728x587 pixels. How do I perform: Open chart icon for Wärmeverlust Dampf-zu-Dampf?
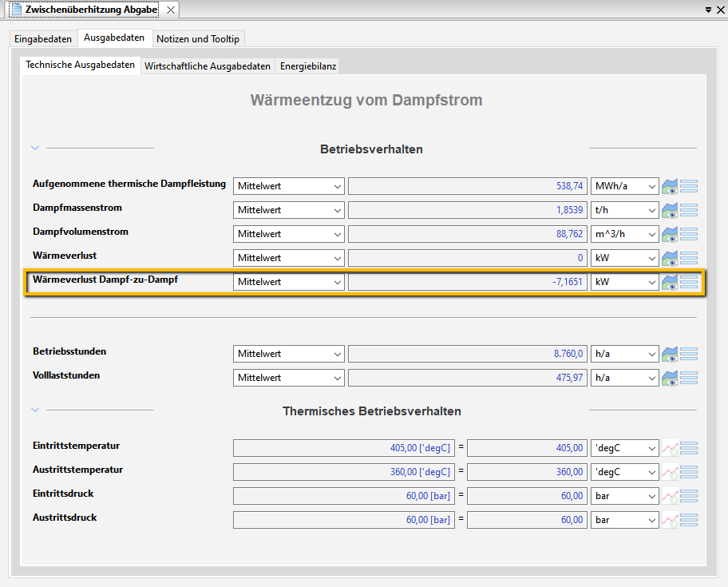pyautogui.click(x=670, y=282)
